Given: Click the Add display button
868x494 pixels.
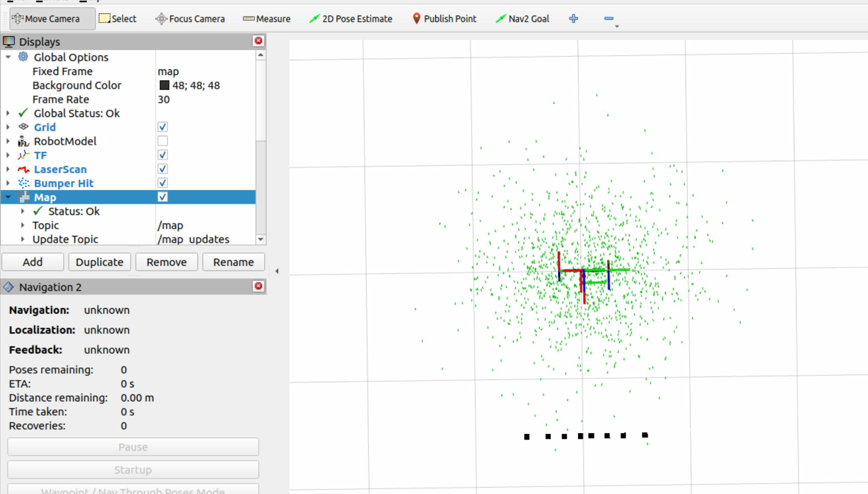Looking at the screenshot, I should (33, 262).
